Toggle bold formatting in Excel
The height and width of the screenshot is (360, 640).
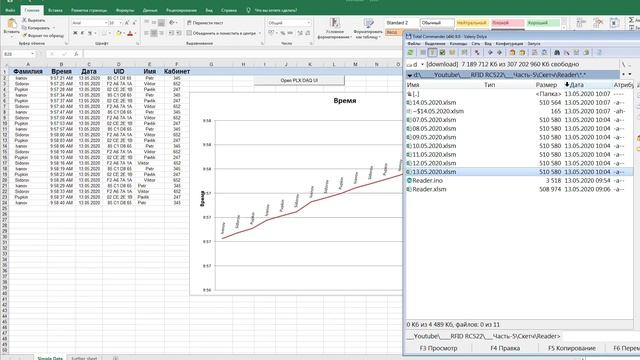(75, 33)
